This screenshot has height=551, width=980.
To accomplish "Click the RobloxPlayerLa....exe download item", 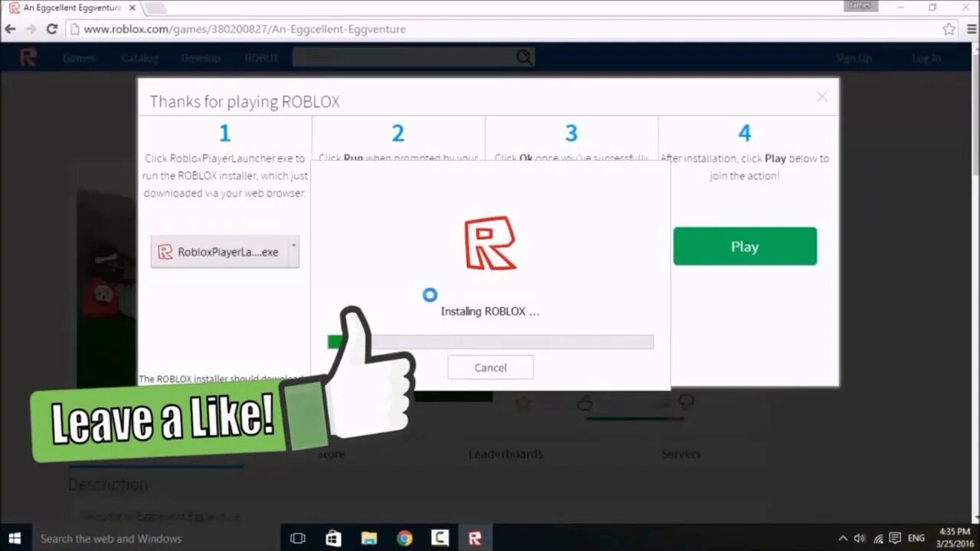I will tap(219, 252).
